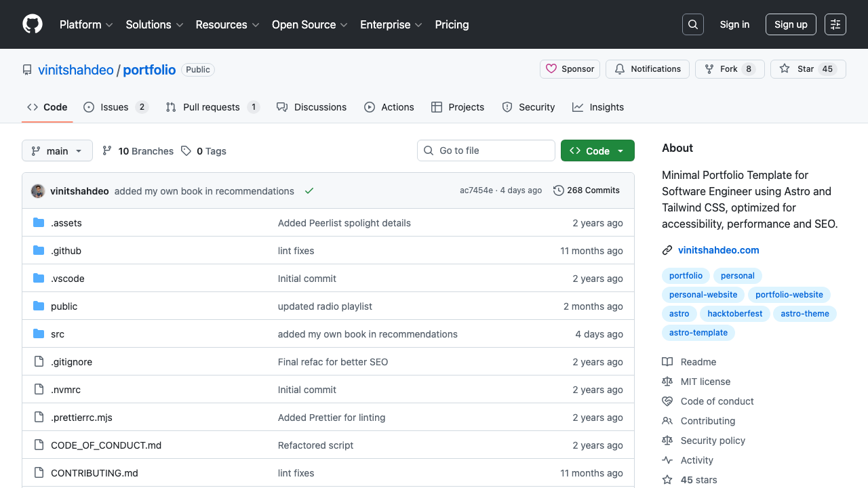868x488 pixels.
Task: Click the commit history clock icon
Action: coord(558,190)
